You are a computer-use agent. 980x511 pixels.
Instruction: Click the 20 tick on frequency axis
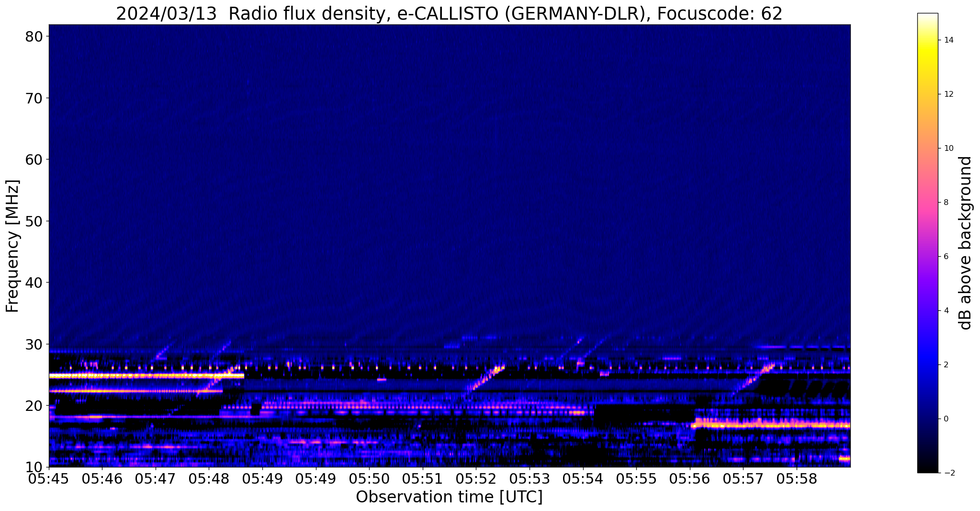click(x=35, y=406)
